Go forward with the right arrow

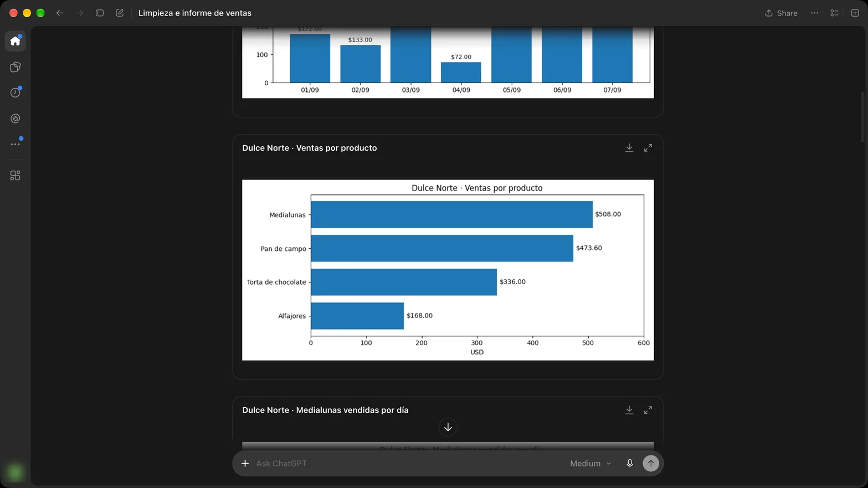click(80, 13)
